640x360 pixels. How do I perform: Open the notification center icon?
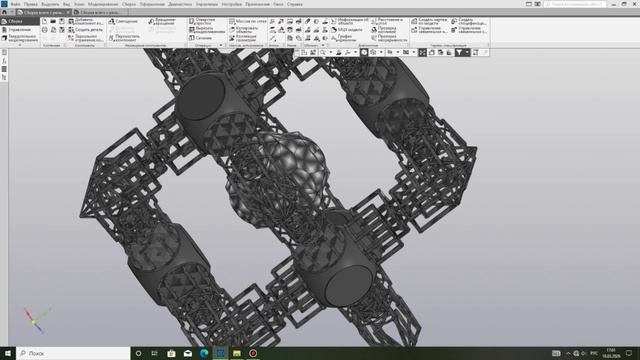point(629,353)
